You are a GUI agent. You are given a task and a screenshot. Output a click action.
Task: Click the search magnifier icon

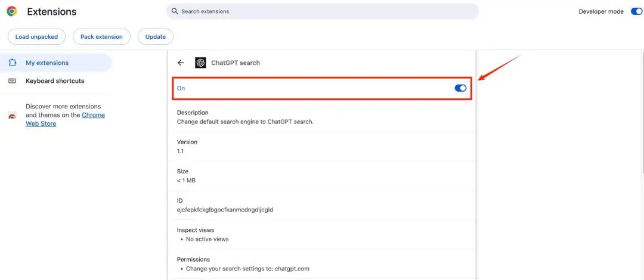[x=175, y=11]
